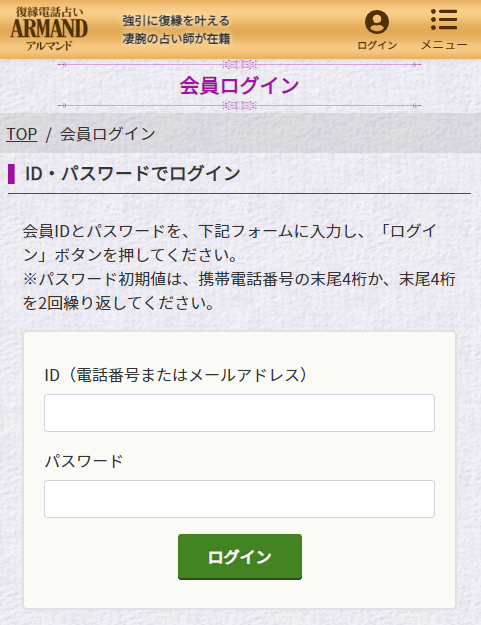Focus the ID phone or email field
The width and height of the screenshot is (481, 625).
pos(240,413)
